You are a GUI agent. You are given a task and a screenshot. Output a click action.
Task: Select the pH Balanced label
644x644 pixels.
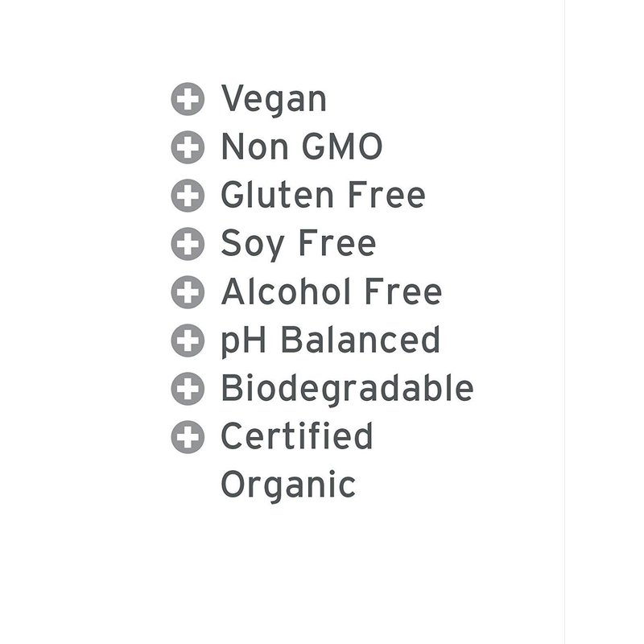(x=330, y=341)
